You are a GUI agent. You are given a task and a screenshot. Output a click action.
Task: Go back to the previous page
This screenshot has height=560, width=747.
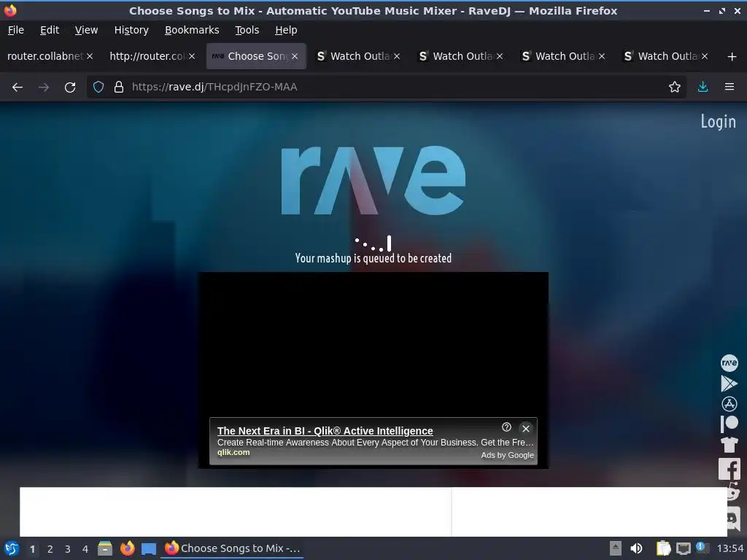click(18, 87)
